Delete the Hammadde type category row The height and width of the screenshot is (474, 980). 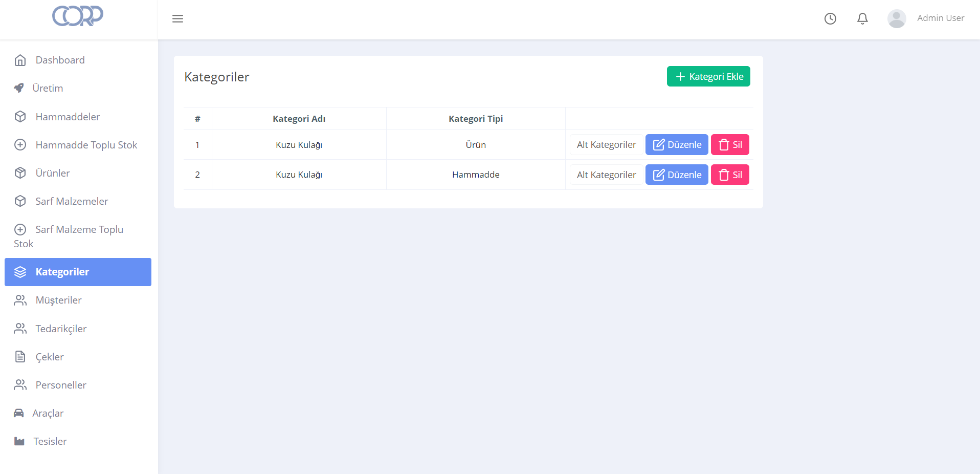coord(730,175)
